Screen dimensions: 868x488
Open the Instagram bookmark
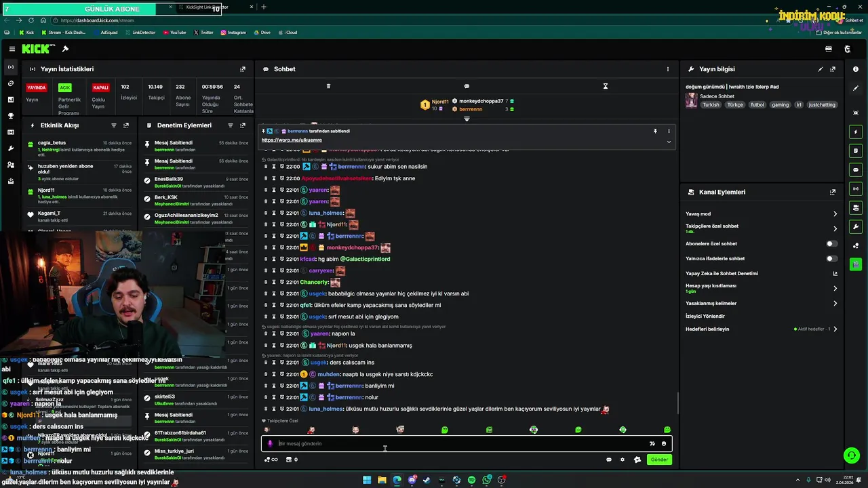click(x=233, y=33)
